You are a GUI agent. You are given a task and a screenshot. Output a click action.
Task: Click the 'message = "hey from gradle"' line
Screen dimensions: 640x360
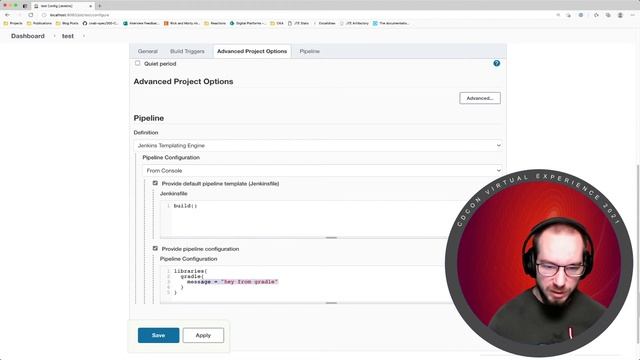click(x=232, y=282)
